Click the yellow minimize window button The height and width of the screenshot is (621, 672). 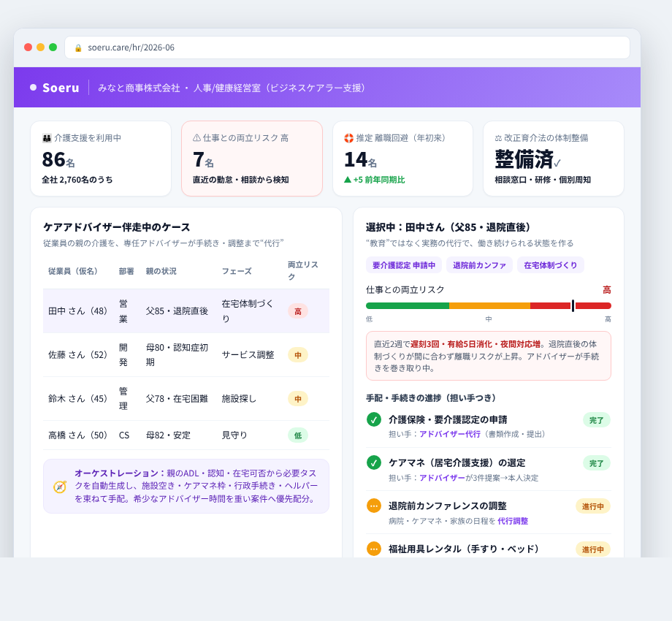pyautogui.click(x=41, y=47)
